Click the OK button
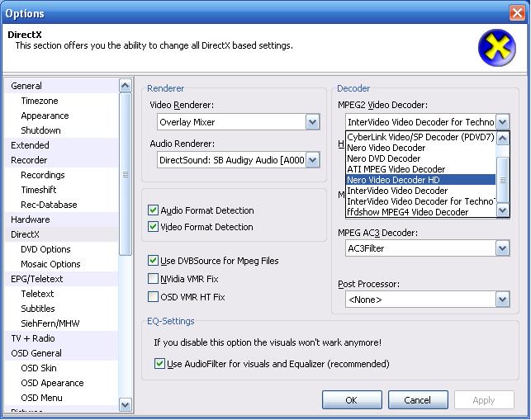This screenshot has width=531, height=420. 352,400
